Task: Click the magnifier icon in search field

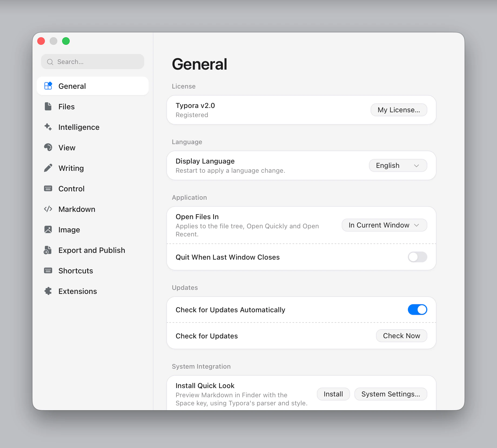Action: (x=50, y=62)
